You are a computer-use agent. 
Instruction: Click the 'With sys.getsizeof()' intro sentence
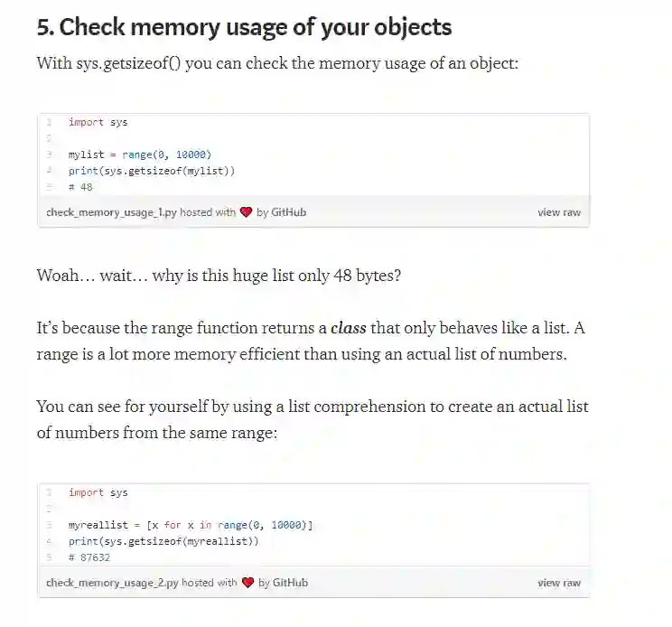(x=276, y=64)
